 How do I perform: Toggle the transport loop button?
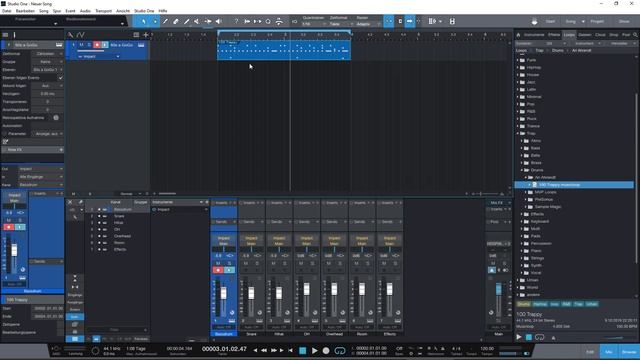(340, 350)
